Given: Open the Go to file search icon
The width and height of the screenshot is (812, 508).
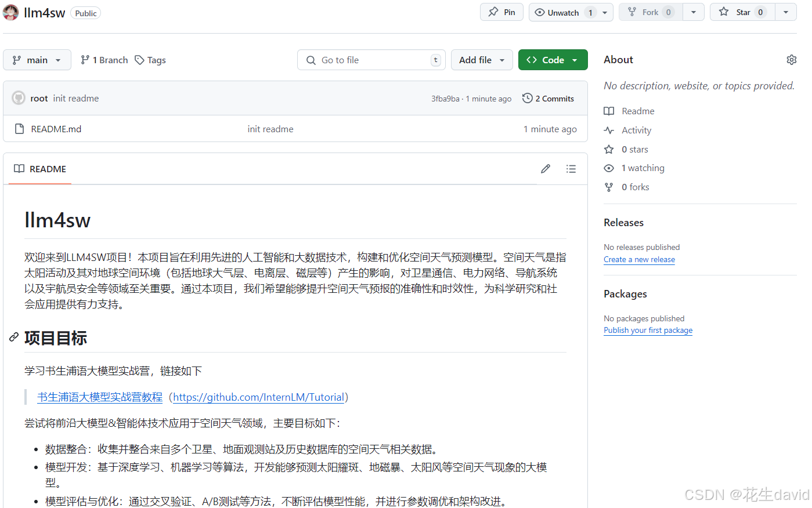Looking at the screenshot, I should click(311, 60).
